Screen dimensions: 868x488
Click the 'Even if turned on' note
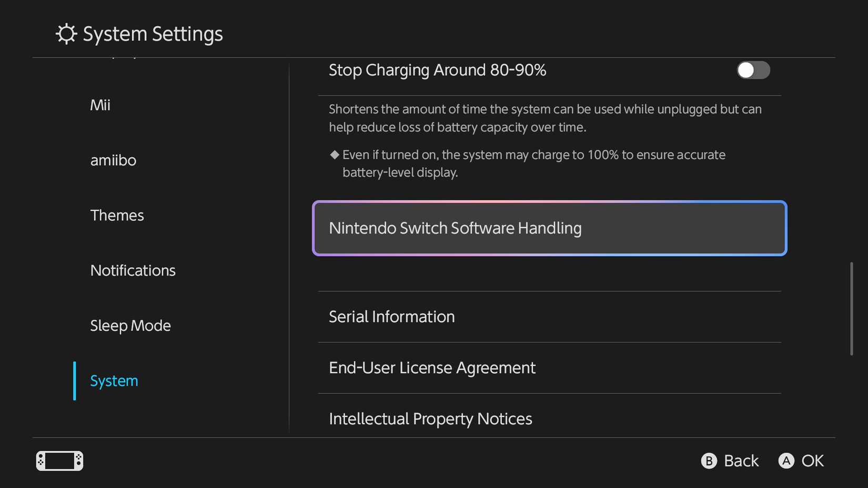coord(528,164)
